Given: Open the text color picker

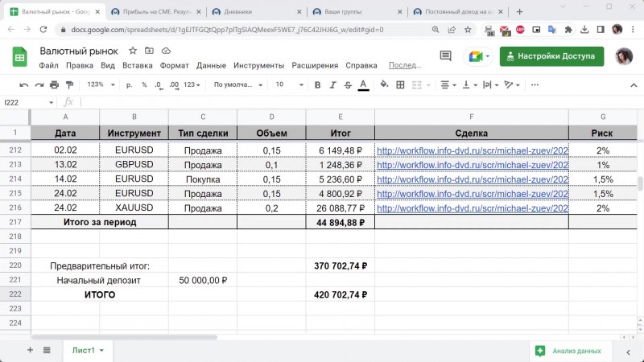Looking at the screenshot, I should (363, 84).
